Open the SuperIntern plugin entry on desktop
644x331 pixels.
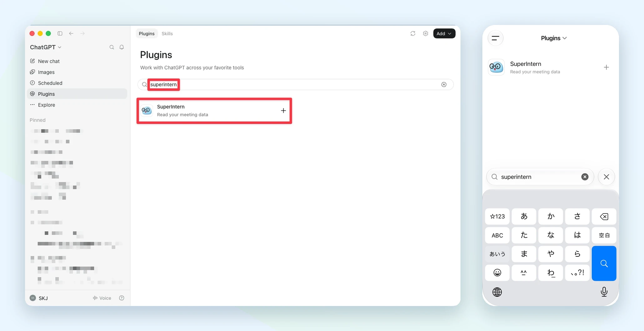click(214, 111)
